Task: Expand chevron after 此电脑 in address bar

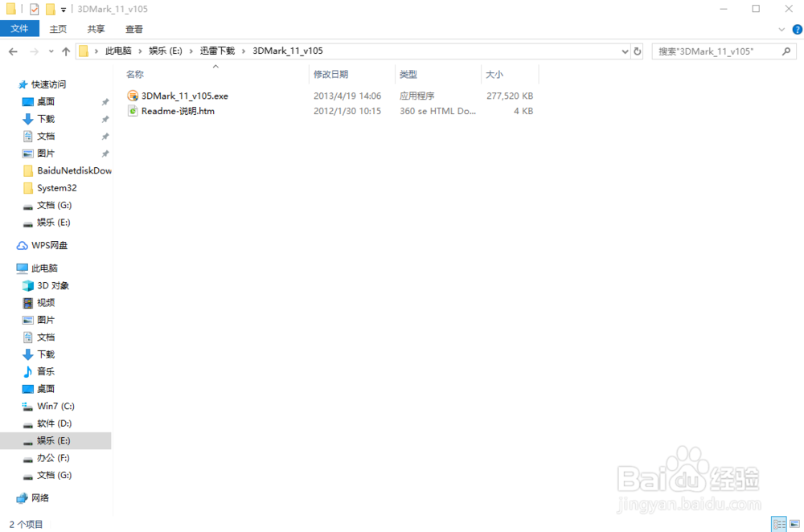Action: point(139,51)
